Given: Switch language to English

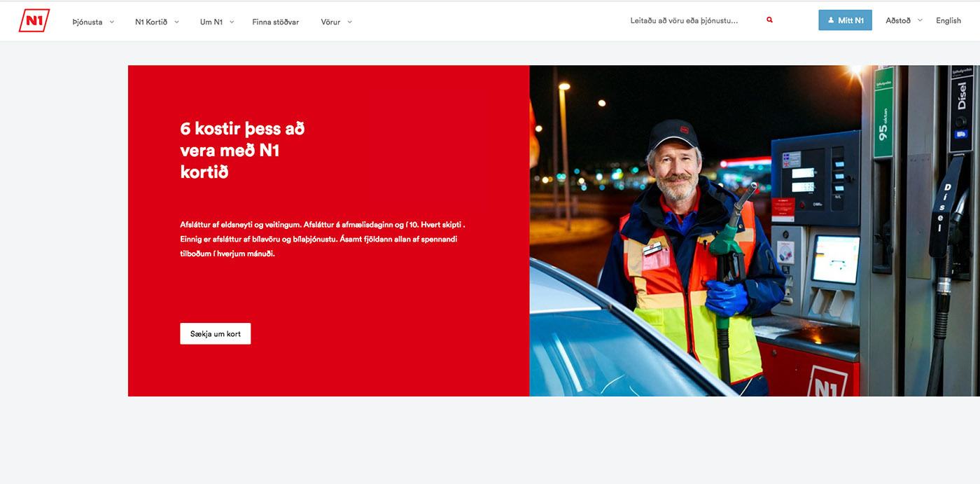Looking at the screenshot, I should pyautogui.click(x=948, y=20).
